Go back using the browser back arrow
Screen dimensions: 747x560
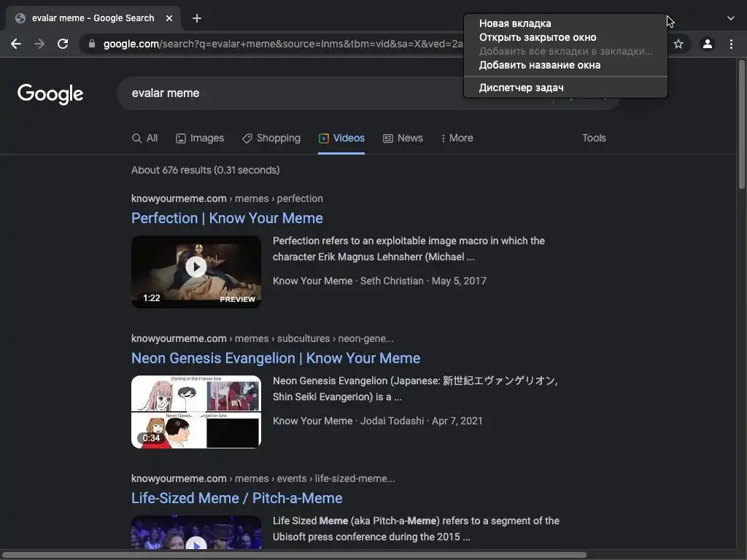point(16,44)
